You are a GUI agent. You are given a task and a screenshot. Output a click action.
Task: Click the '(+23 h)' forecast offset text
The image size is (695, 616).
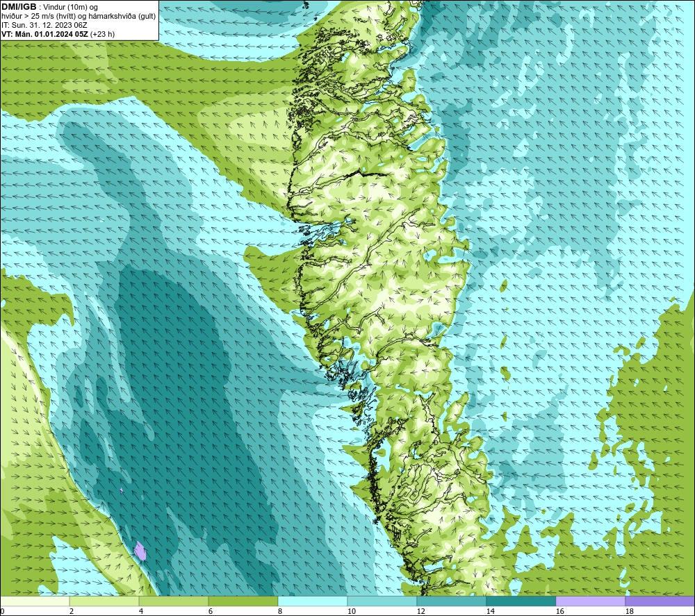tap(102, 34)
